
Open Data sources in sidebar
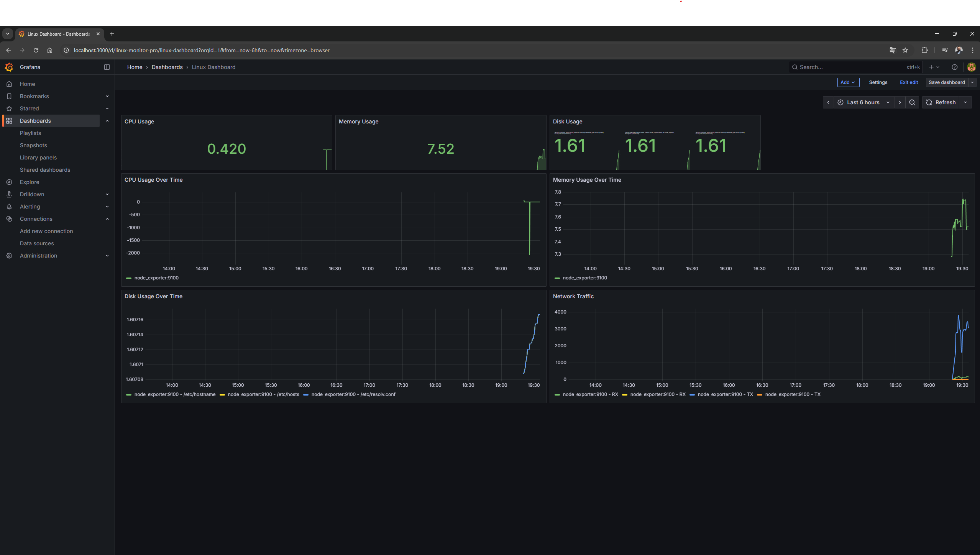click(37, 243)
